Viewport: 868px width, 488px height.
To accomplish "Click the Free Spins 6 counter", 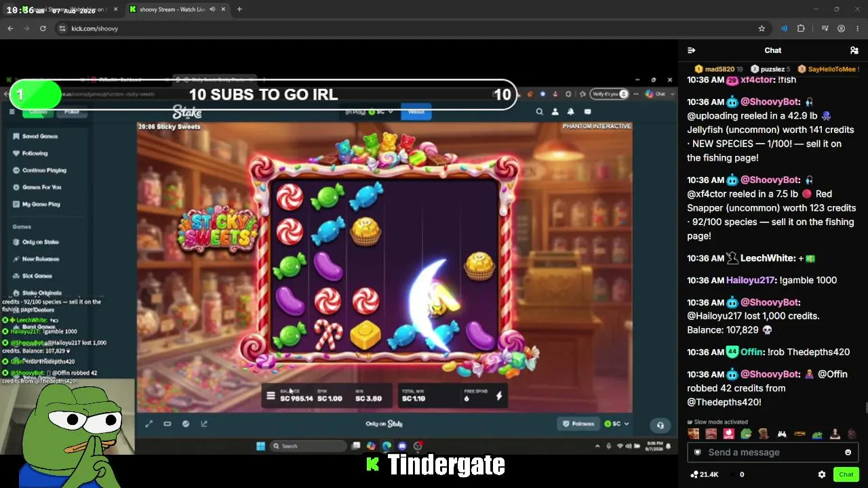I will [476, 396].
